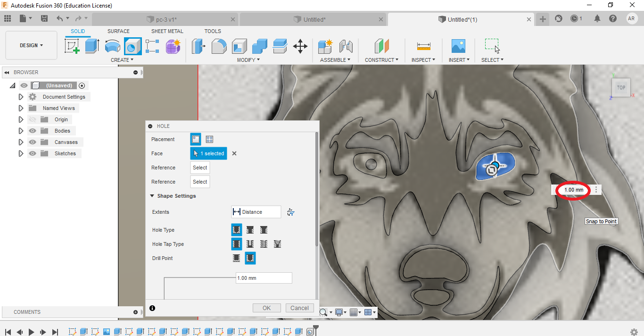Open the Job Status clock icon
644x336 pixels.
tap(574, 18)
